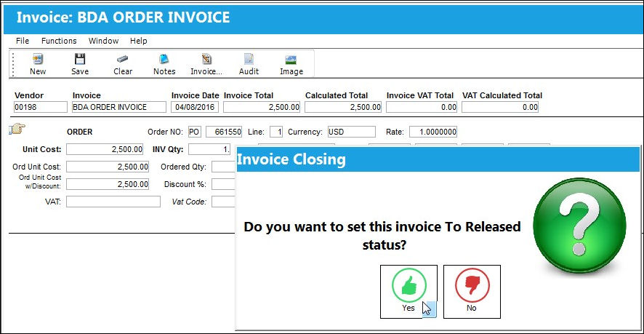Image resolution: width=644 pixels, height=334 pixels.
Task: Click the toolbar drag grip handle
Action: 12,64
